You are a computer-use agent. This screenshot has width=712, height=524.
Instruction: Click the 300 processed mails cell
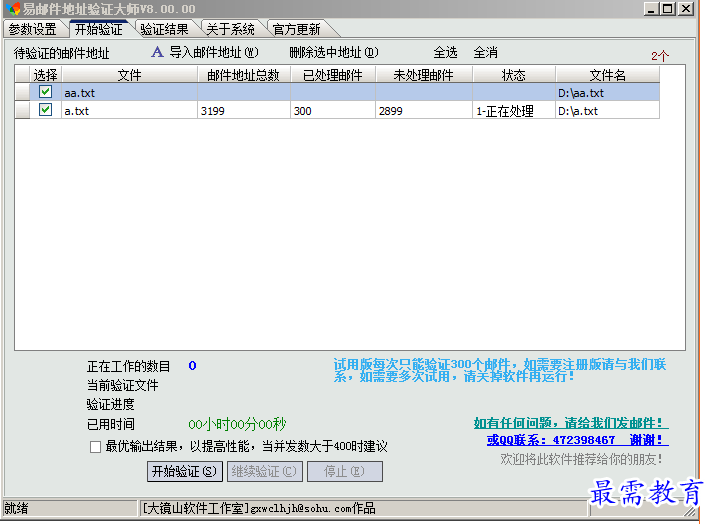point(333,110)
